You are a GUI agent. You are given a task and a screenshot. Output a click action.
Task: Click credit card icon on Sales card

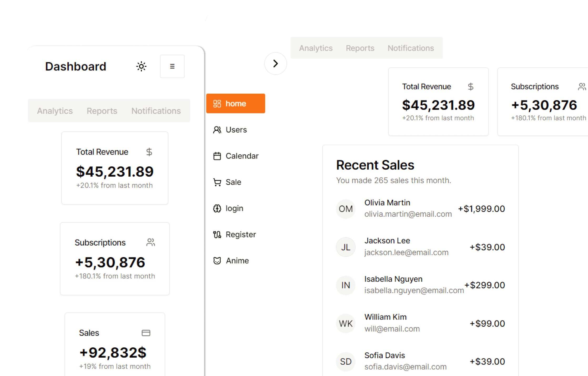[146, 333]
